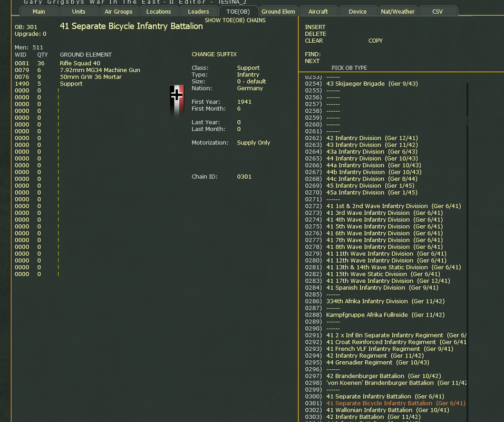Open the Air Groups tab
Screen dimensions: 504x422
[119, 12]
